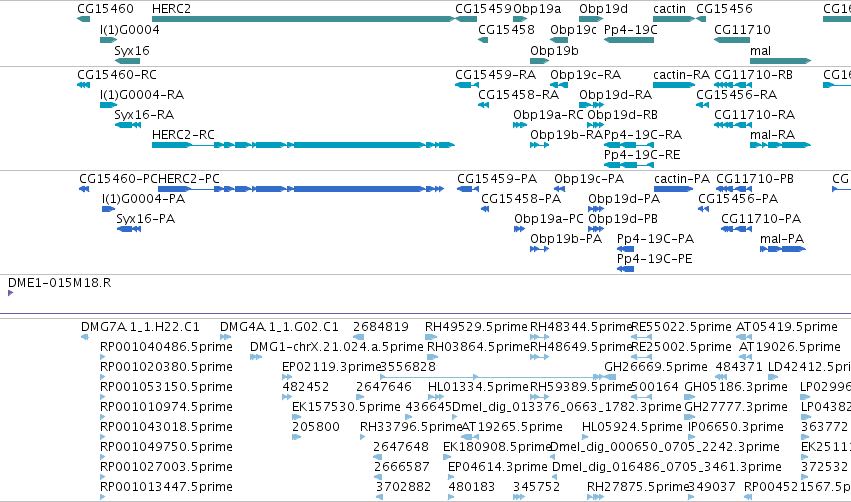Select the CG15458-RA transcript label
Screen dimensions: 851x502
click(x=518, y=94)
